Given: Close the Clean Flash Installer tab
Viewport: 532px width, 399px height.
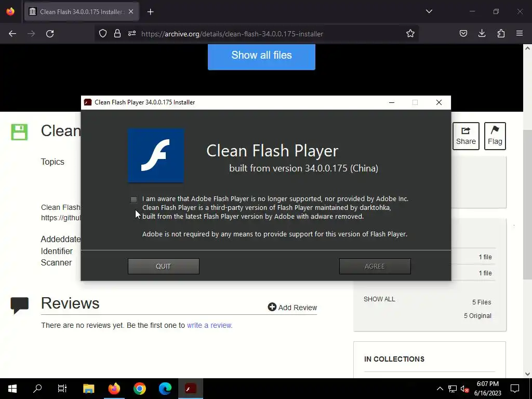Looking at the screenshot, I should coord(130,11).
